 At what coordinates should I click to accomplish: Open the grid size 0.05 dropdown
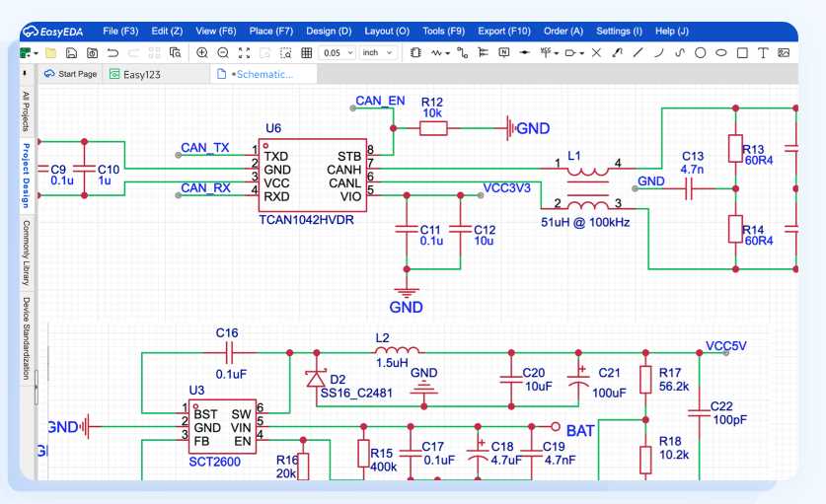coord(338,52)
